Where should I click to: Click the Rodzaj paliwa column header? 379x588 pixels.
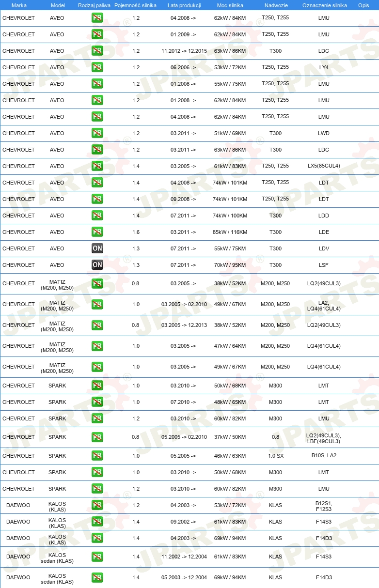coord(94,5)
